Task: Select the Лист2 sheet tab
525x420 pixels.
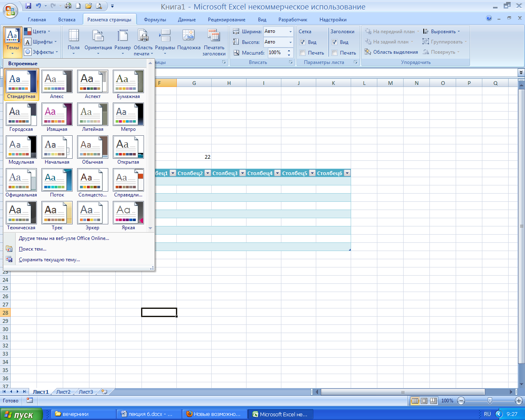Action: (63, 392)
